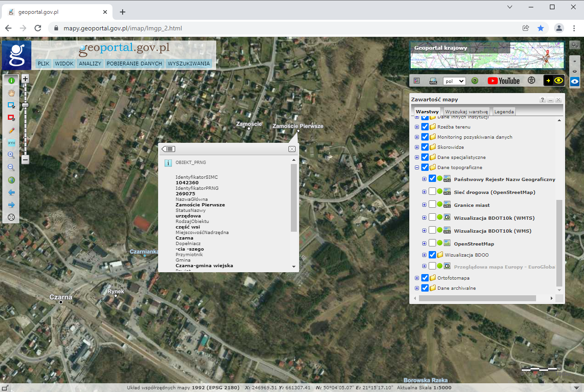Uncheck Państwowy Rejestr Nazw Geograficznych layer
The height and width of the screenshot is (392, 584).
click(432, 179)
